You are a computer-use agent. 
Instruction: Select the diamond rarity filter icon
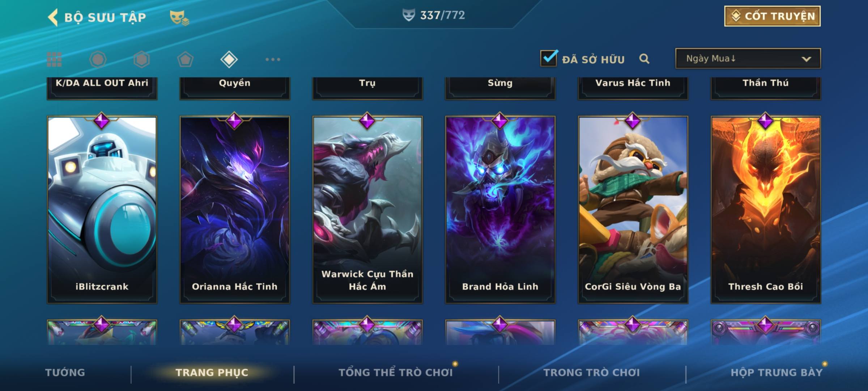(229, 59)
